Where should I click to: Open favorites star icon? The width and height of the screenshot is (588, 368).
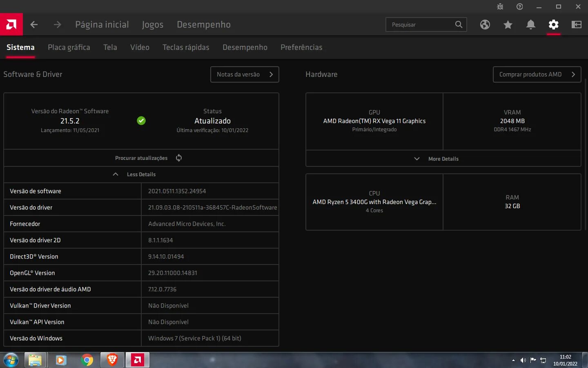[x=508, y=25]
